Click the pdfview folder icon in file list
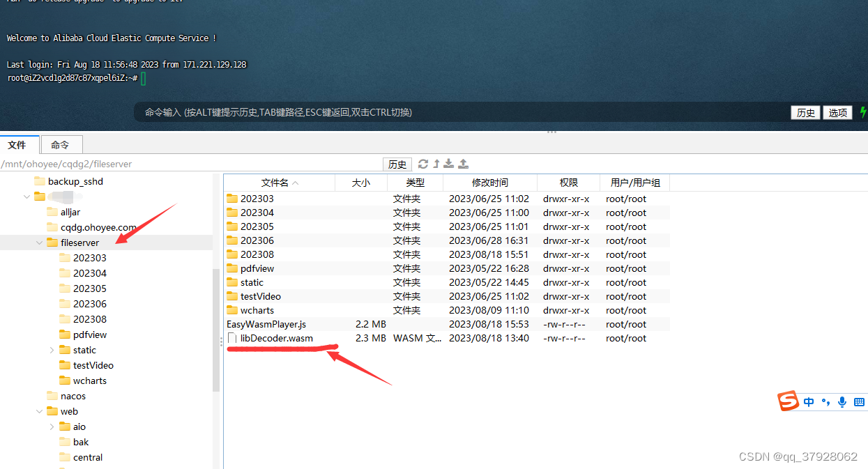 click(x=232, y=268)
